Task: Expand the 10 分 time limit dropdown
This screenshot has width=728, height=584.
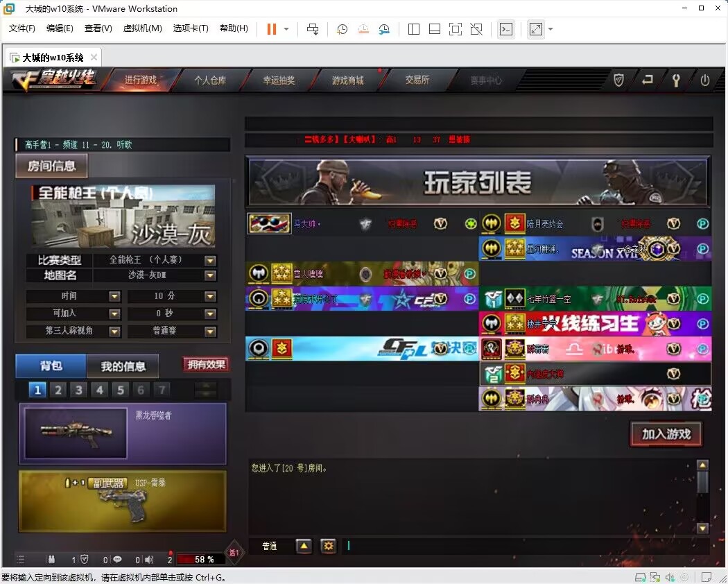Action: coord(210,297)
